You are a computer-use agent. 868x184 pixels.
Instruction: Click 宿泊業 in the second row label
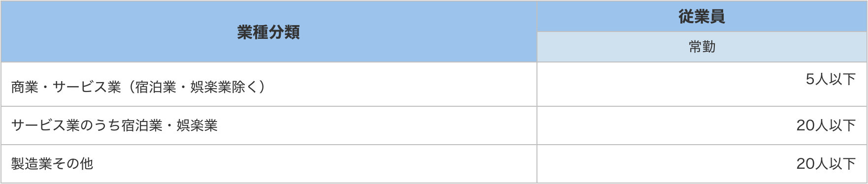142,125
